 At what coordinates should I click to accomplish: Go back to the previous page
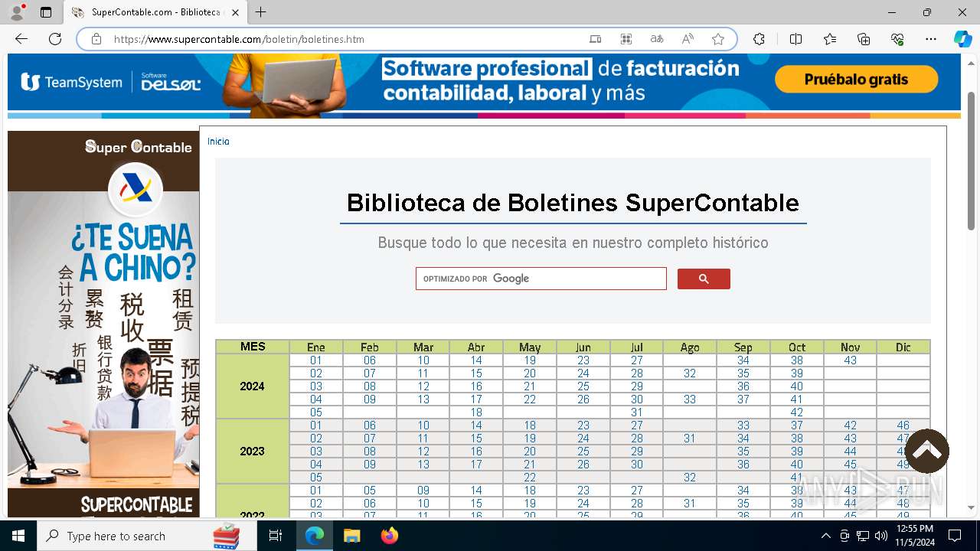coord(21,39)
